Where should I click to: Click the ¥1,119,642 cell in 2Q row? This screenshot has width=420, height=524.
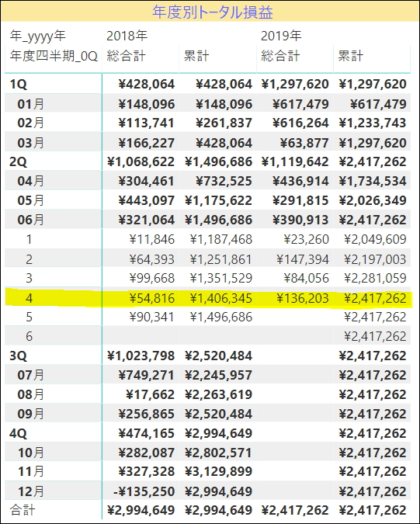click(295, 161)
